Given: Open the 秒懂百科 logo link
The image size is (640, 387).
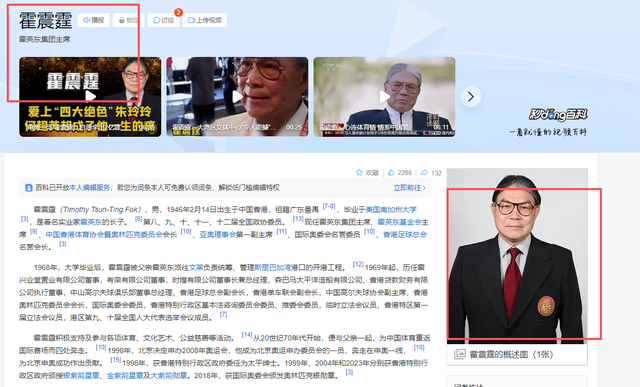Looking at the screenshot, I should click(558, 115).
